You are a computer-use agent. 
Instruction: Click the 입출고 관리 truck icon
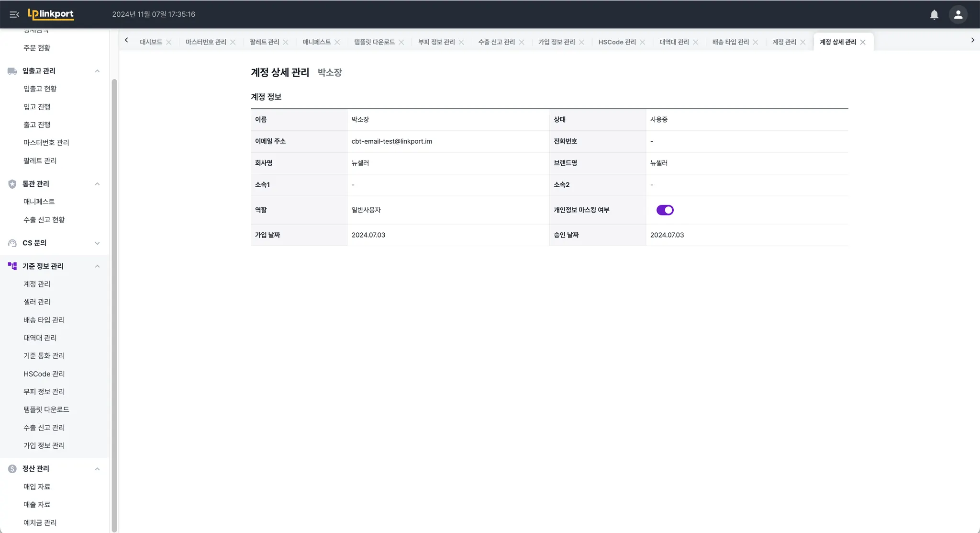12,71
